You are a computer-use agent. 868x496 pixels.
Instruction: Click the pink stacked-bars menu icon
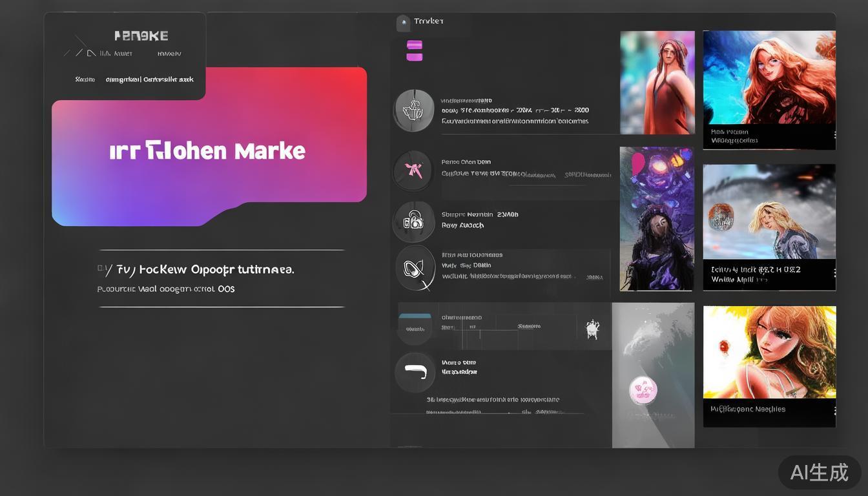click(414, 51)
